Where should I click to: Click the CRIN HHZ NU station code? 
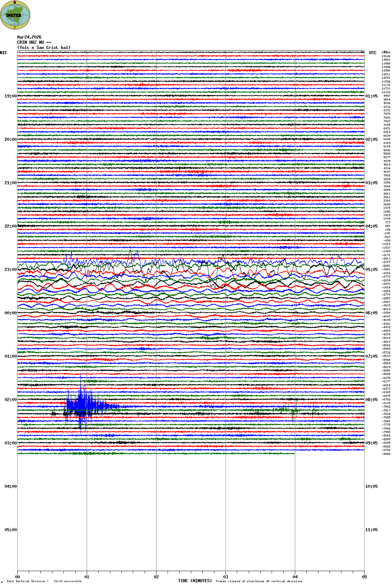pos(34,42)
